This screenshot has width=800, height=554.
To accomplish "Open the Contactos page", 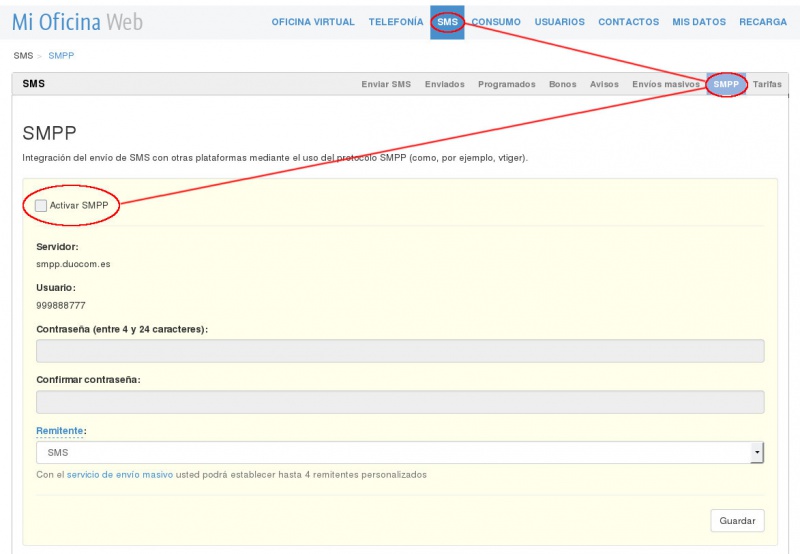I will coord(628,22).
